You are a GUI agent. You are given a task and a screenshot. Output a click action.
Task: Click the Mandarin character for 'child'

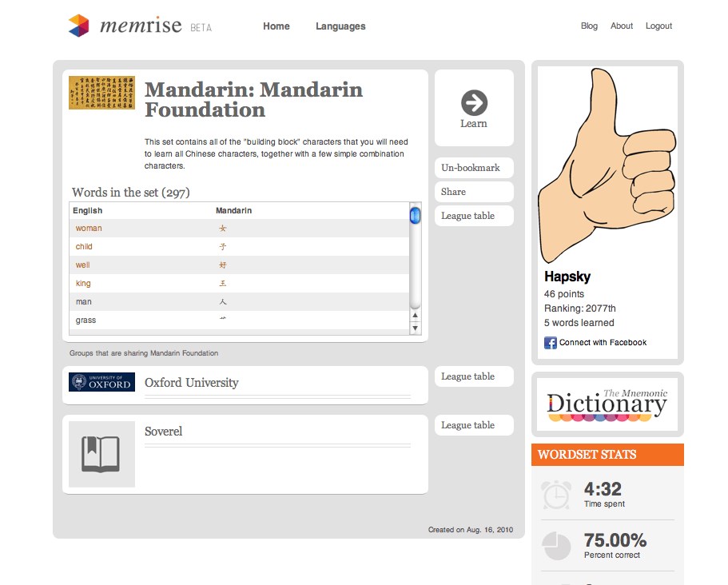click(223, 246)
